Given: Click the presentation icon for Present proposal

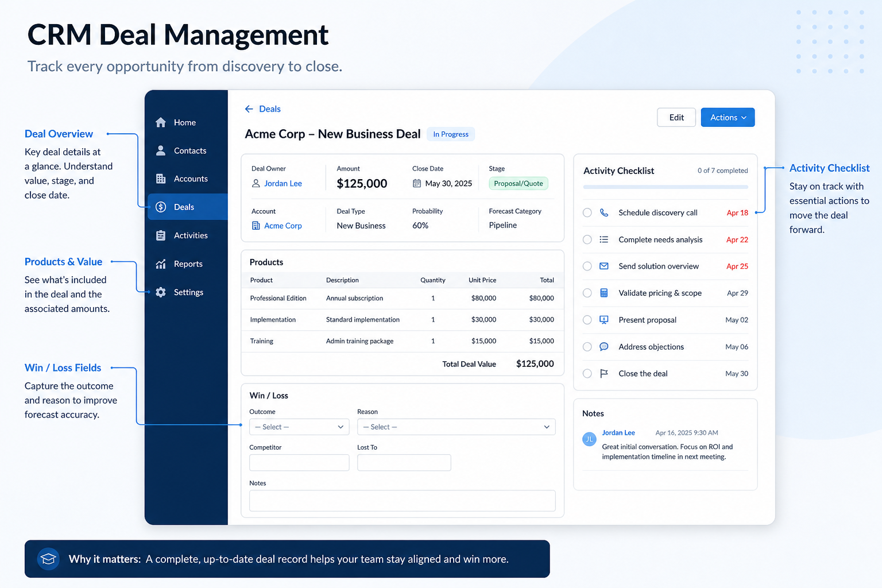Looking at the screenshot, I should 604,320.
